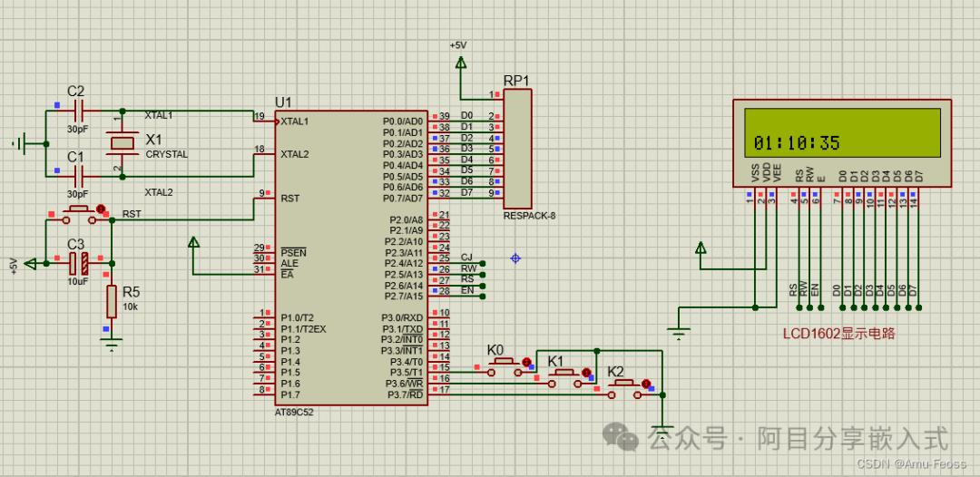Click the ground symbol below the K2 button wiring

tap(662, 431)
